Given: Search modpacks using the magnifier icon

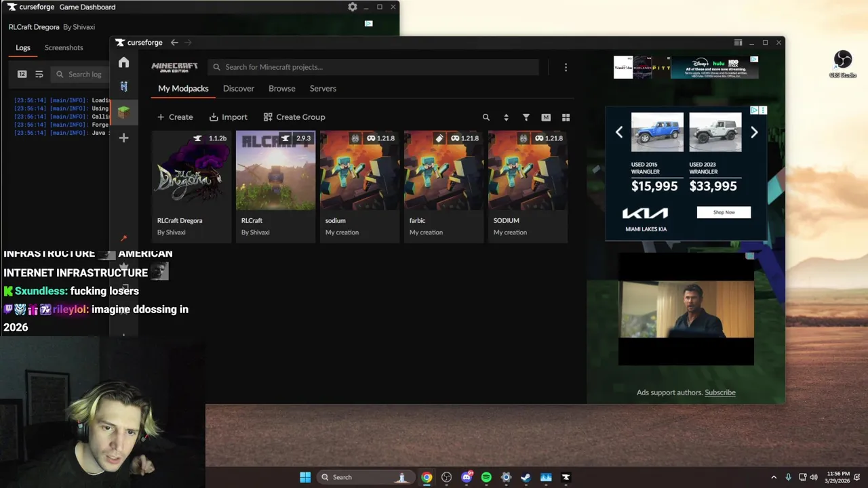Looking at the screenshot, I should [x=486, y=117].
